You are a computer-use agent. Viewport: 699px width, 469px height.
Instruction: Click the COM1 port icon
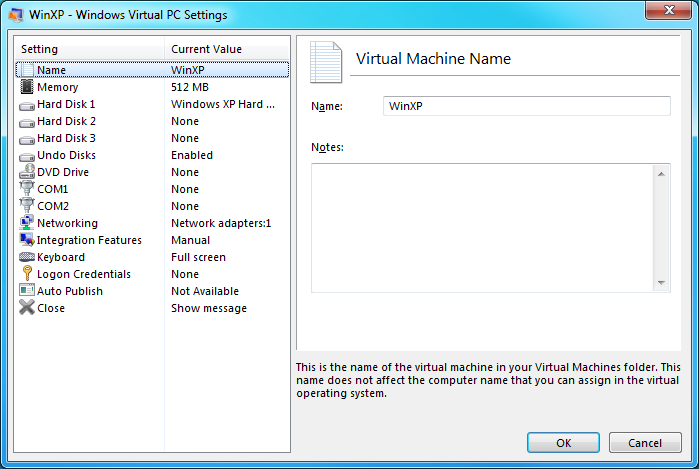click(x=27, y=189)
